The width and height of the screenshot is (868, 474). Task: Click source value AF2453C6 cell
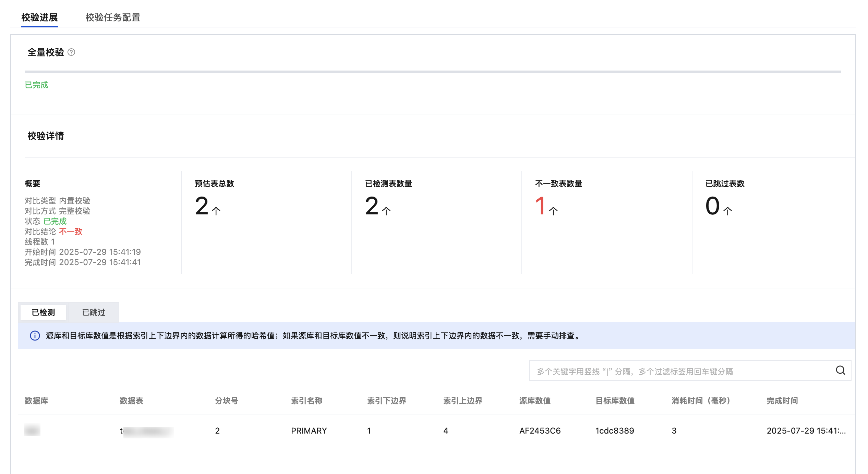tap(540, 431)
